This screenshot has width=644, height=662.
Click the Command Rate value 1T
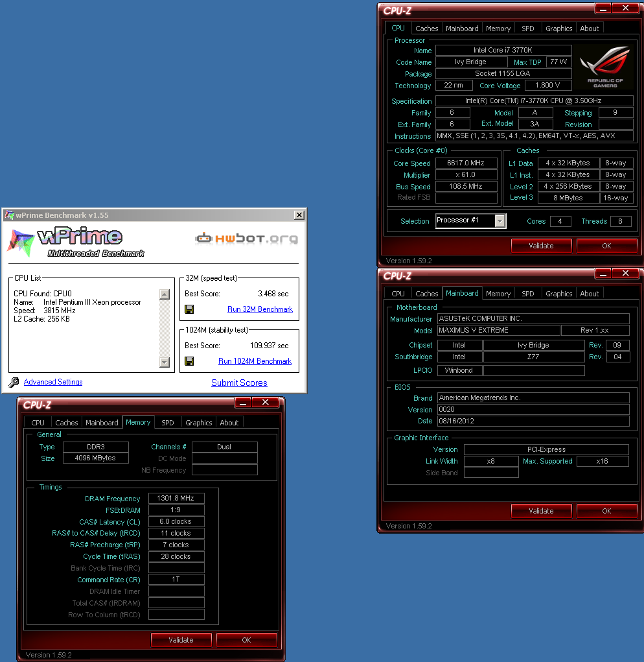(x=176, y=579)
